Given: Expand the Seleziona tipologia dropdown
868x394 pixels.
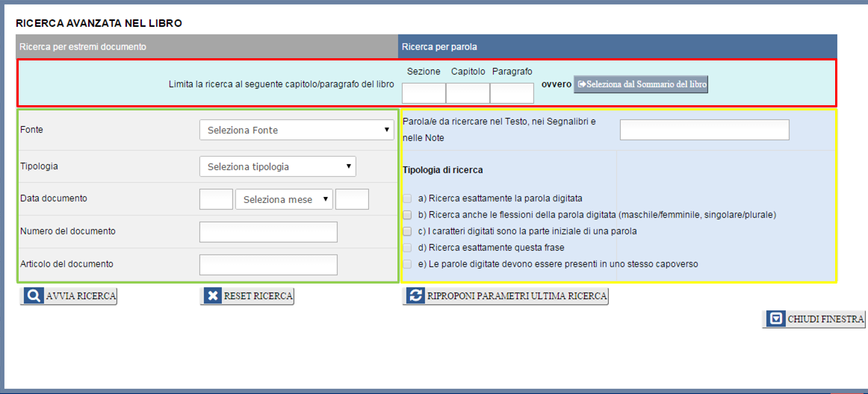Looking at the screenshot, I should pyautogui.click(x=277, y=166).
